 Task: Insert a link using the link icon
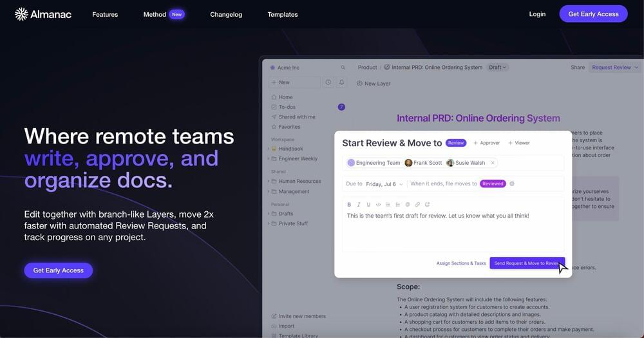tap(417, 205)
